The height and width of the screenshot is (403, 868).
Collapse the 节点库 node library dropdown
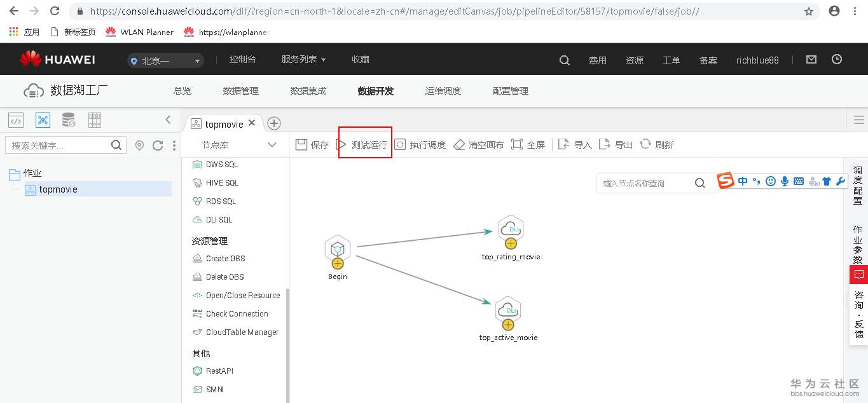(272, 145)
